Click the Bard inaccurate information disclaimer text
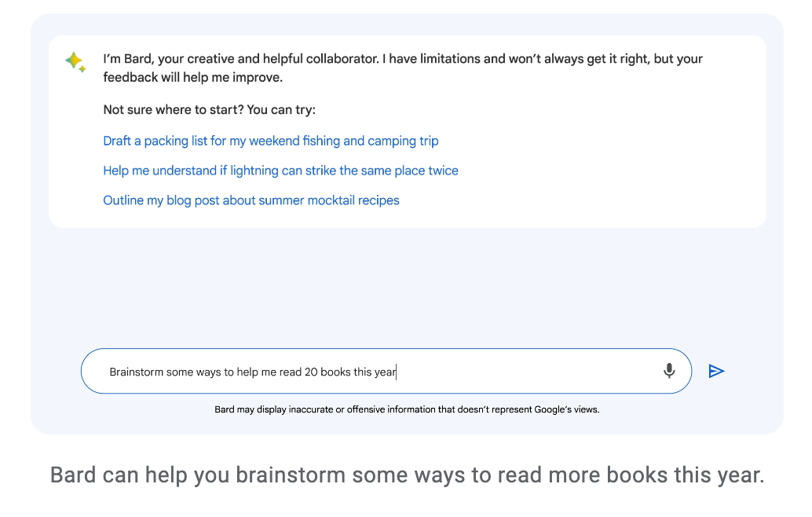Viewport: 812px width, 517px height. point(407,410)
